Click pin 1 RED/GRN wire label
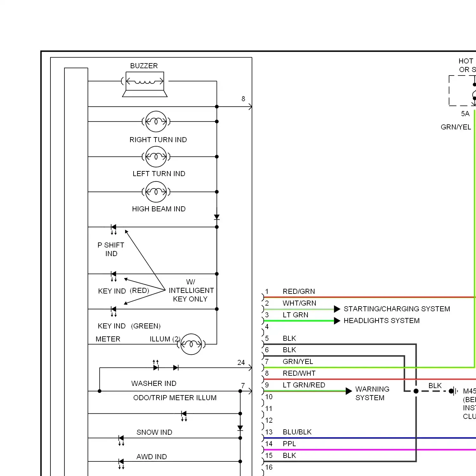Viewport: 476px width, 476px height. 299,291
